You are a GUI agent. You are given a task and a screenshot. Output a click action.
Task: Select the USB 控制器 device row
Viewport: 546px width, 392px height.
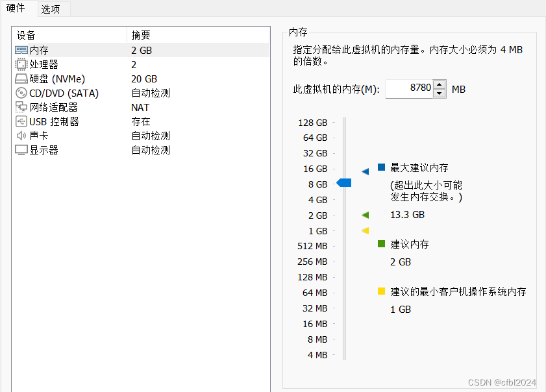pos(141,121)
